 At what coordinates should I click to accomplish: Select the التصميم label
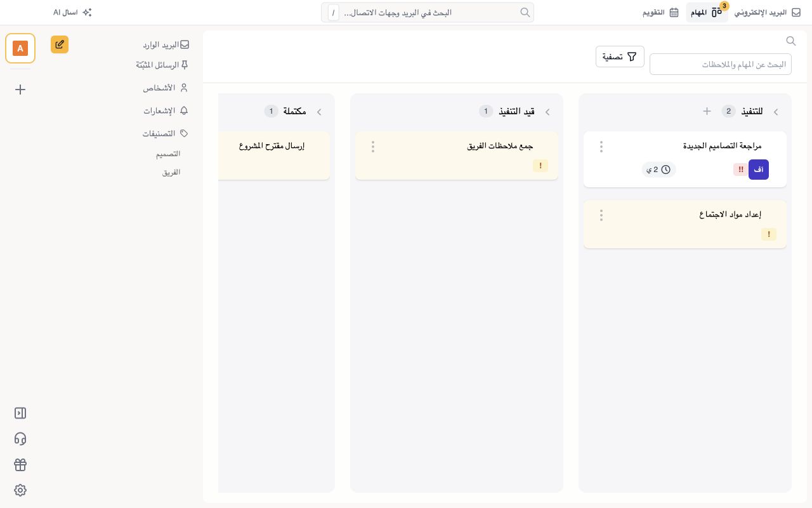(168, 154)
